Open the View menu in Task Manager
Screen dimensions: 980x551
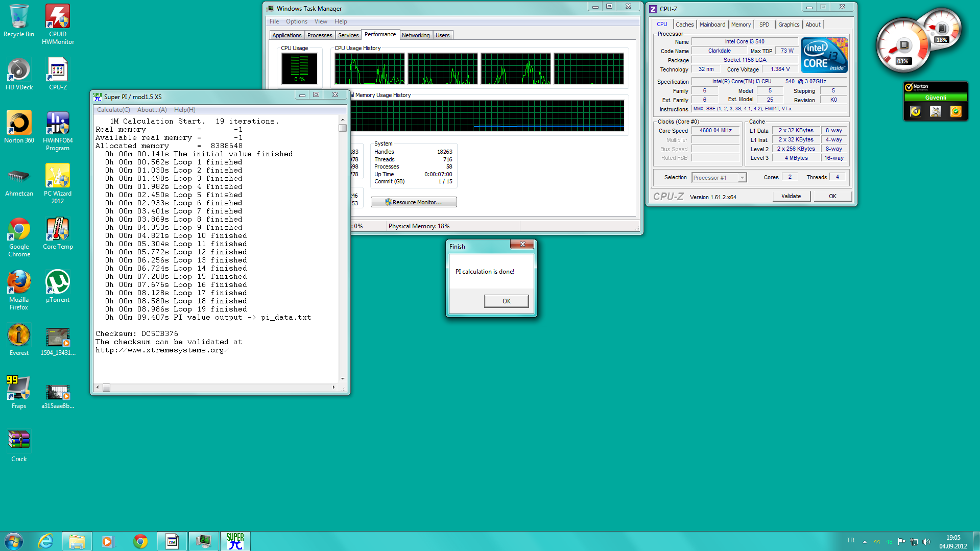tap(321, 21)
